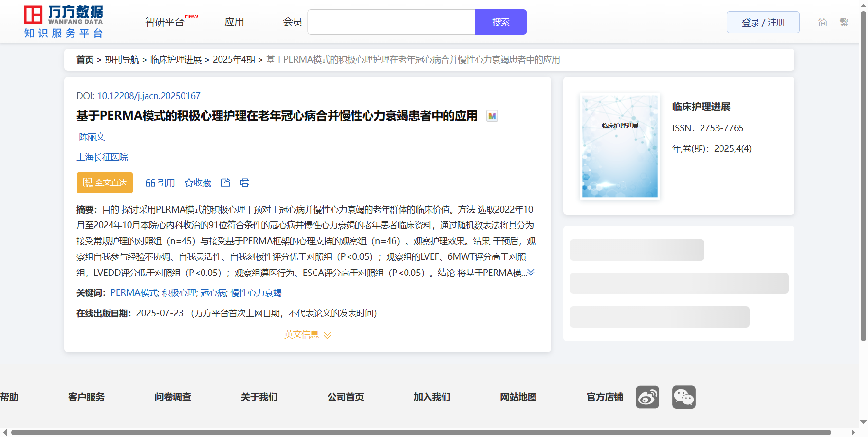This screenshot has width=868, height=437.
Task: Click vertical scrollbar down arrow
Action: click(x=864, y=422)
